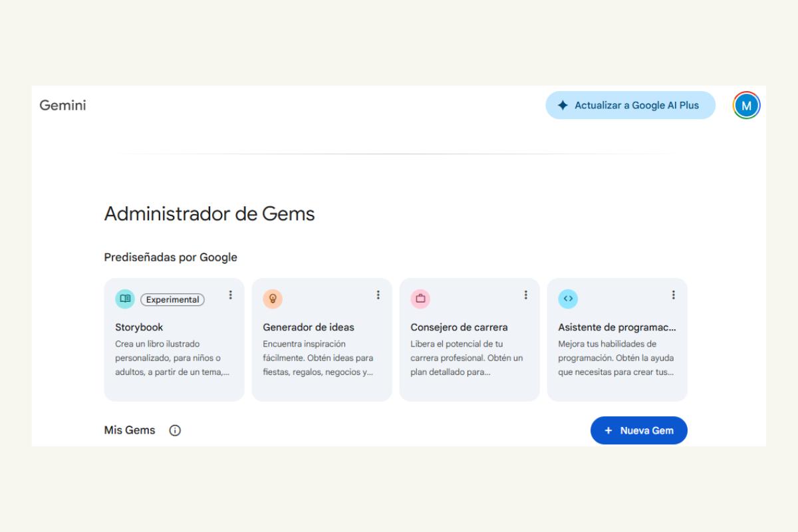Click the Experimental badge on Storybook
Viewport: 798px width, 532px height.
tap(173, 299)
